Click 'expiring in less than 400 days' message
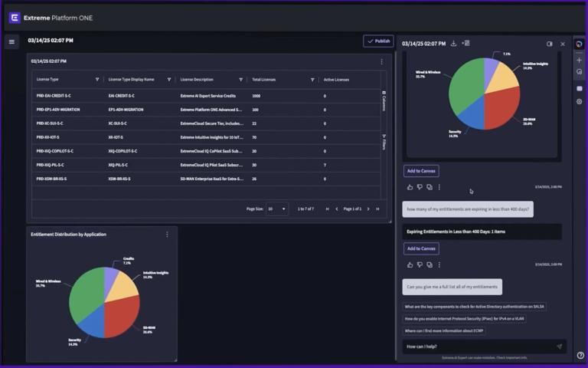Screen dimensions: 588x368 [x=468, y=209]
